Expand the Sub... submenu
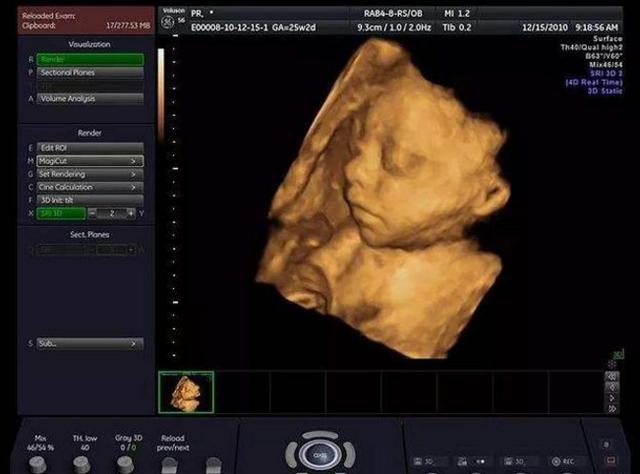Viewport: 640px width, 474px height. point(90,344)
